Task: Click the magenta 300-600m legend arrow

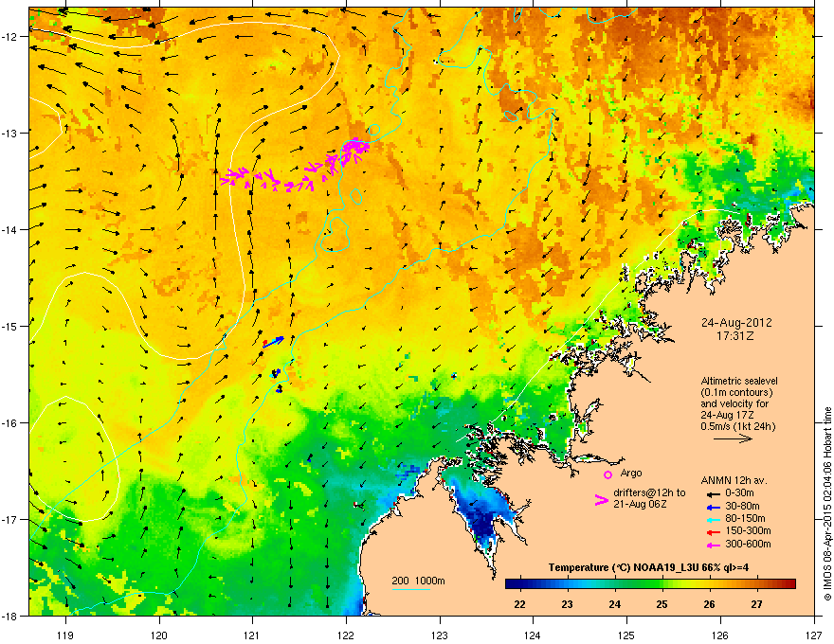Action: 714,545
